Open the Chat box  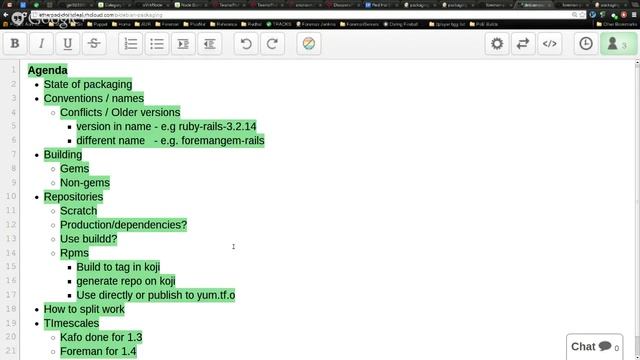tap(594, 347)
